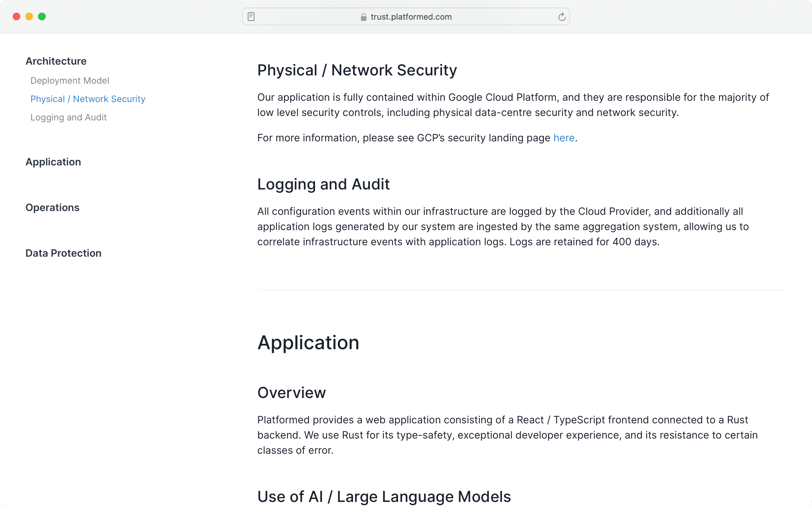
Task: Expand the Application sidebar section
Action: (x=53, y=162)
